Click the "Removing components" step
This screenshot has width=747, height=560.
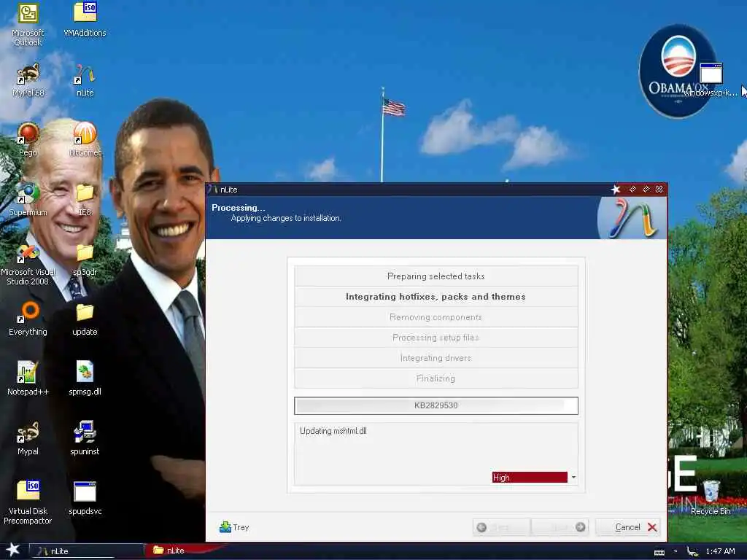point(436,317)
